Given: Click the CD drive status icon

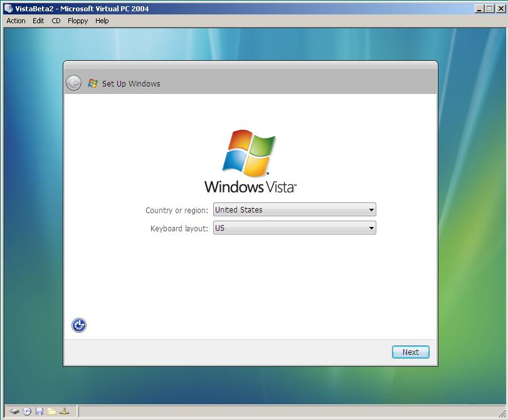Looking at the screenshot, I should (27, 412).
